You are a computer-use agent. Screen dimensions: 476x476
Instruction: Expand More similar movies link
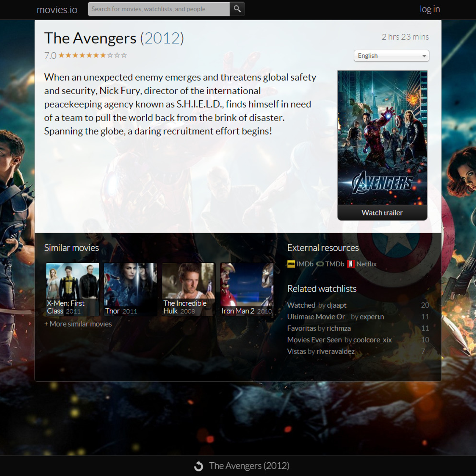78,324
